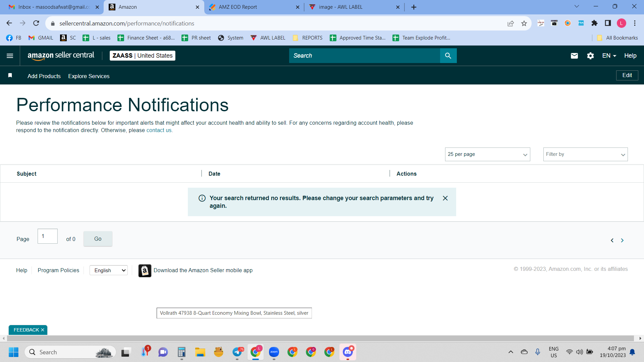Open the PR sheet bookmark
Screen dimensions: 644x362
coord(196,38)
